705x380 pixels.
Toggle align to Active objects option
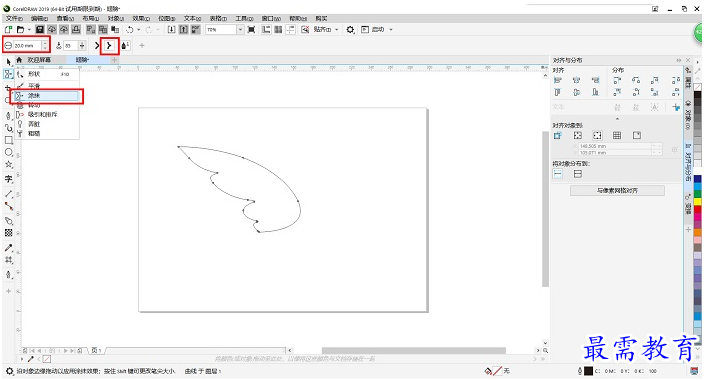pos(558,135)
